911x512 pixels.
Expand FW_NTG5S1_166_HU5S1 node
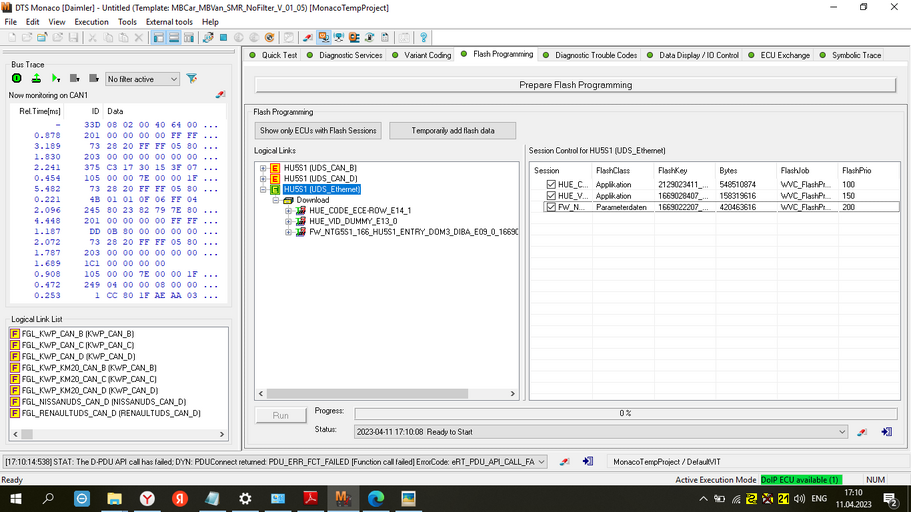coord(289,232)
